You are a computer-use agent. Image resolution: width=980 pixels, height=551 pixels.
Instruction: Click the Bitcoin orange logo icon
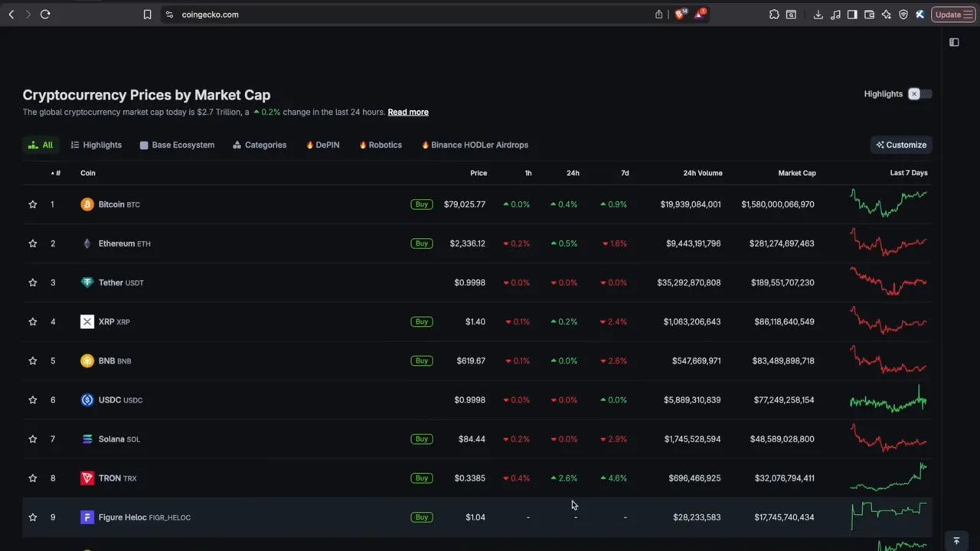click(x=87, y=204)
